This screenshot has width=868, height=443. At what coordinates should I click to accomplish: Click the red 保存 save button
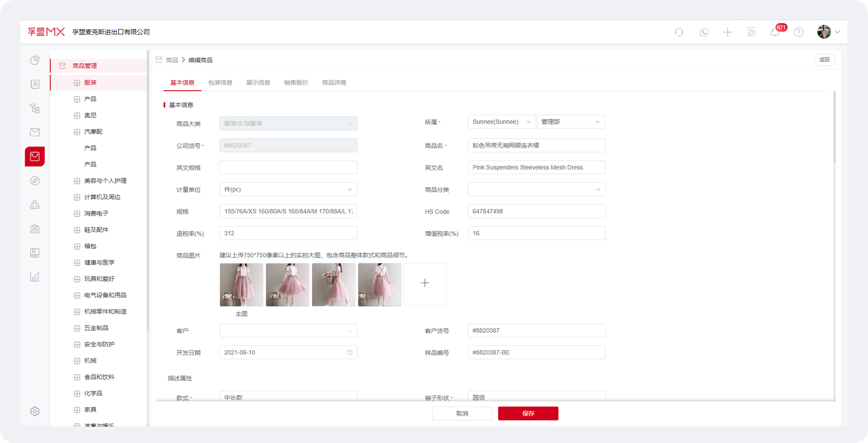click(528, 413)
